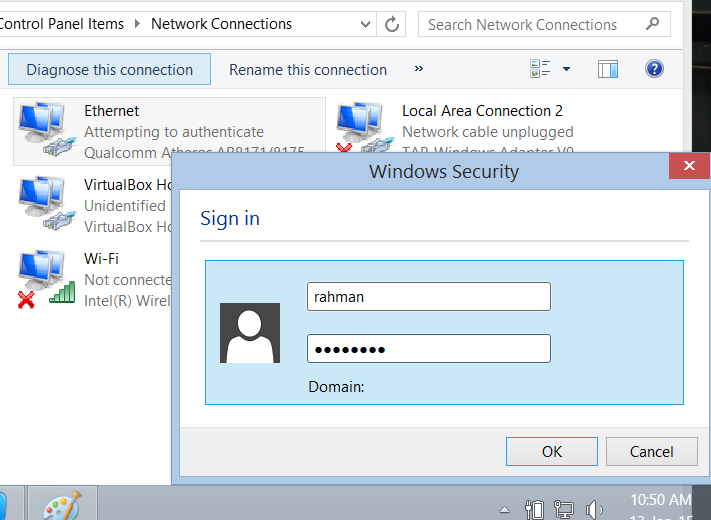Change your view using the layout icon
The image size is (711, 520).
(x=540, y=69)
